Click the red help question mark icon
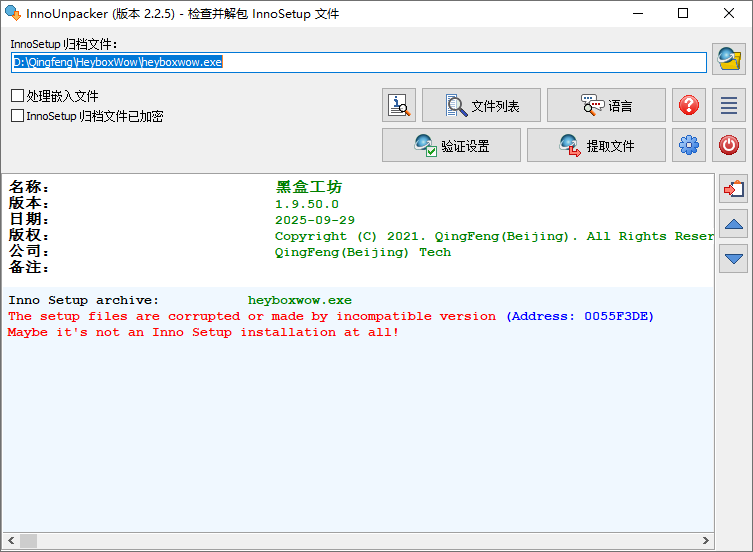This screenshot has width=753, height=552. tap(689, 105)
